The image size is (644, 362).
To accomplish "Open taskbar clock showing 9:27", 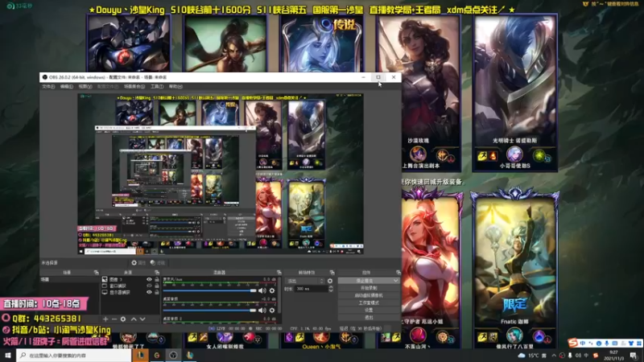I will (613, 356).
